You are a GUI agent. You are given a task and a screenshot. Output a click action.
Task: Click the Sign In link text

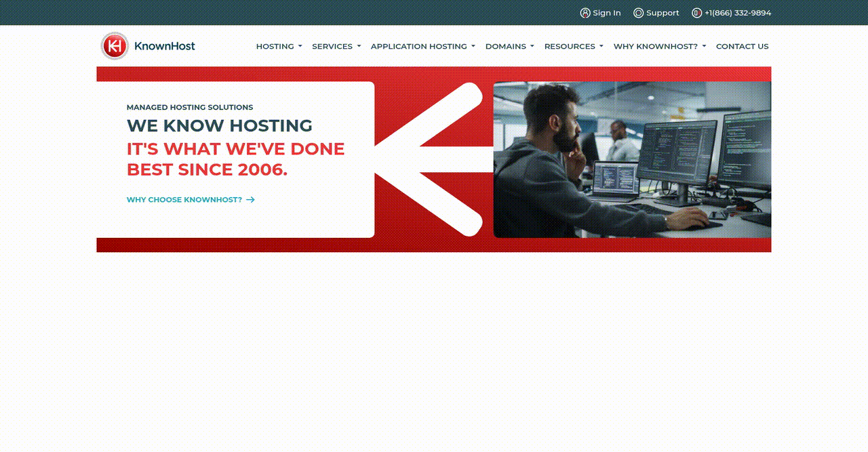(x=607, y=13)
